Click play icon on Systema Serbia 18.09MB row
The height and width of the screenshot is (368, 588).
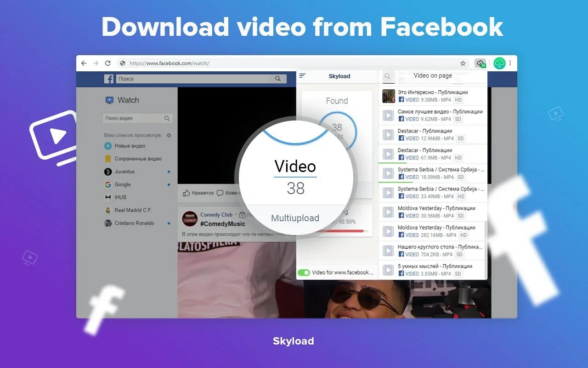(389, 173)
